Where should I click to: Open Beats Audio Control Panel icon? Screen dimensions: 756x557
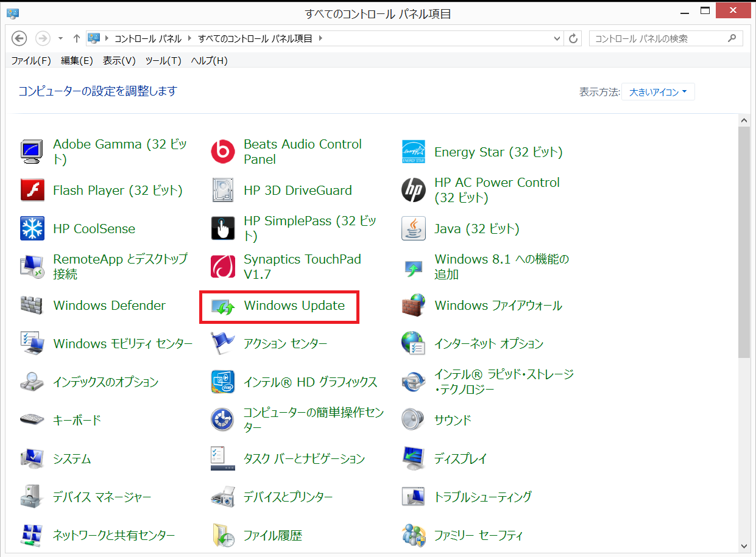coord(222,152)
